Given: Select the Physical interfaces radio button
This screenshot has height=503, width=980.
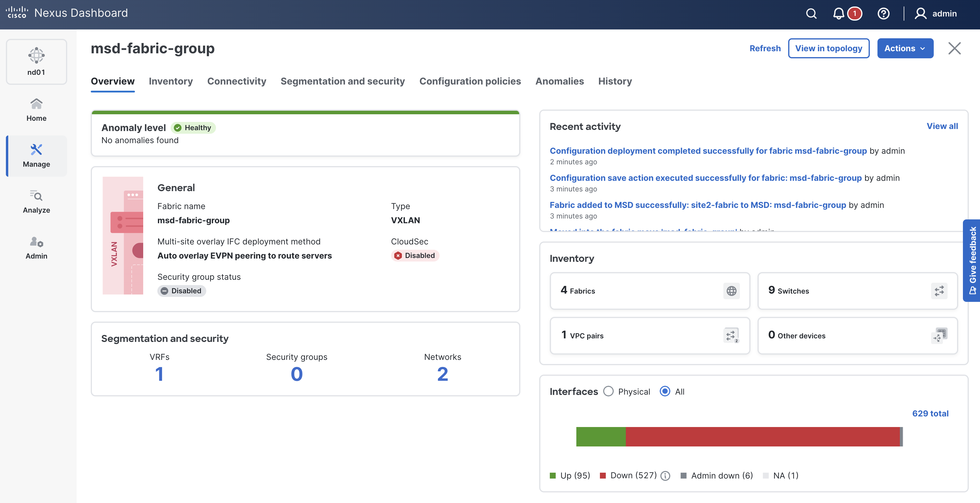Looking at the screenshot, I should point(608,391).
